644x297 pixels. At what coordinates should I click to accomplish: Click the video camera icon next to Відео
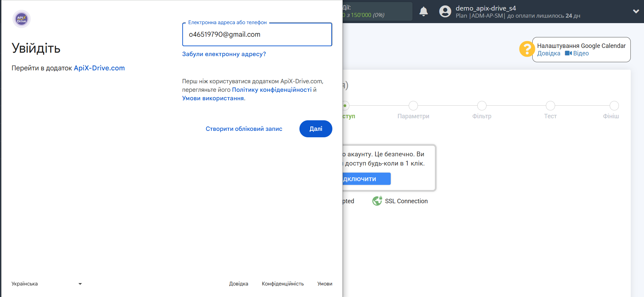[568, 53]
